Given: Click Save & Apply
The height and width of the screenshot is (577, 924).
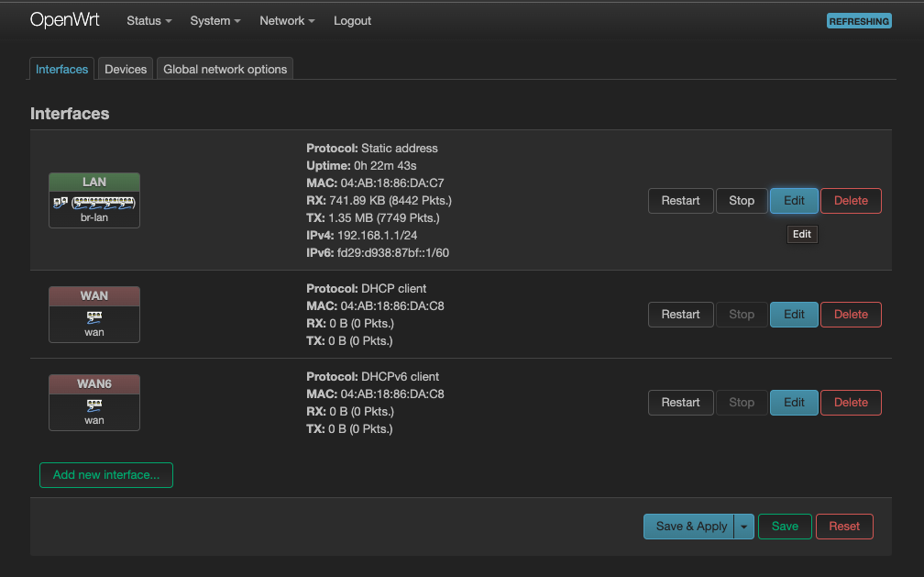Looking at the screenshot, I should coord(689,527).
